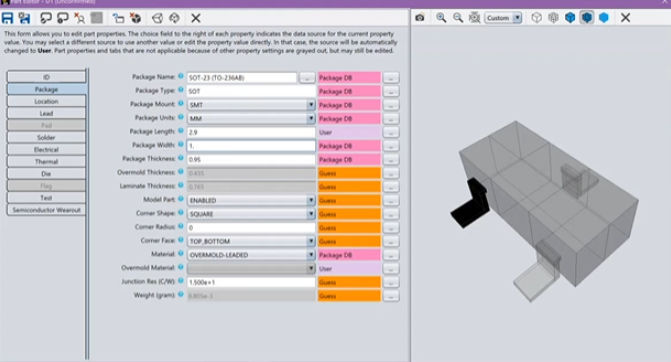The image size is (671, 362).
Task: Open the Electrical tab
Action: click(x=46, y=150)
